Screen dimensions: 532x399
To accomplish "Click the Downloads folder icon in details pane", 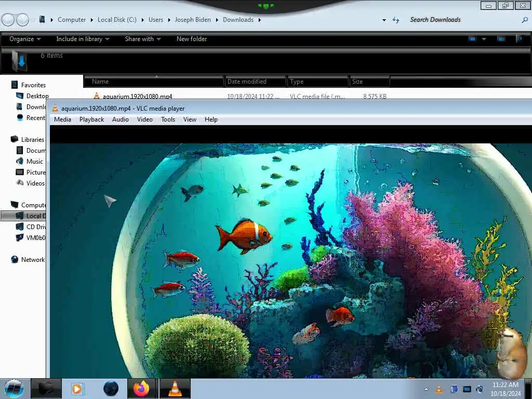I will tap(19, 61).
